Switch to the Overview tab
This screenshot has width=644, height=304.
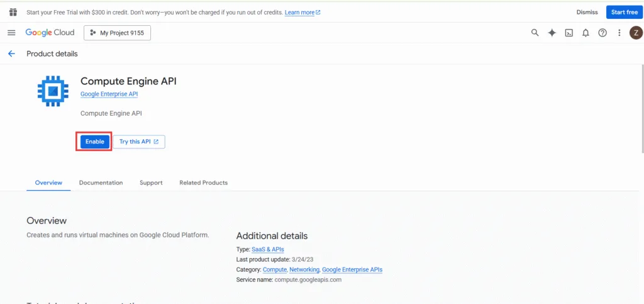click(48, 183)
